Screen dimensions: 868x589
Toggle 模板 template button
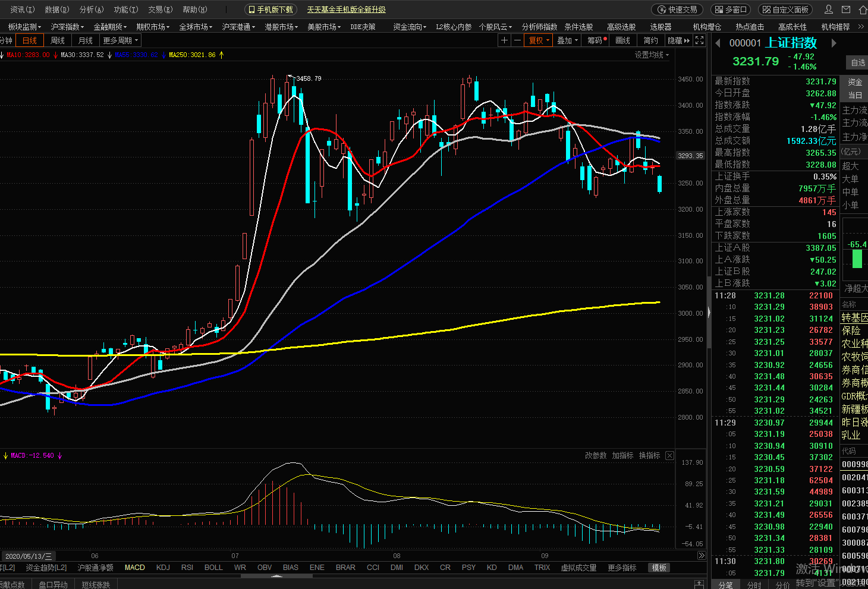659,568
